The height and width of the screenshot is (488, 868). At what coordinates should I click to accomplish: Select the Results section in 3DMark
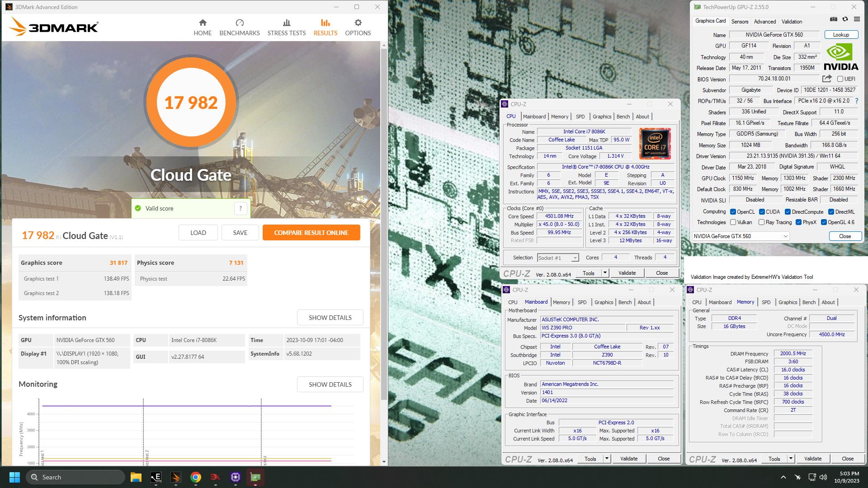click(325, 28)
